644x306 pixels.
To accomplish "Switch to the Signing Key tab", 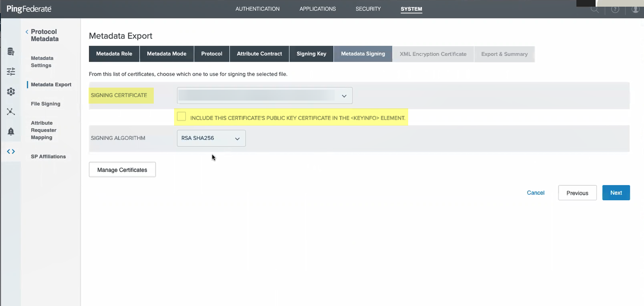I will [x=311, y=54].
